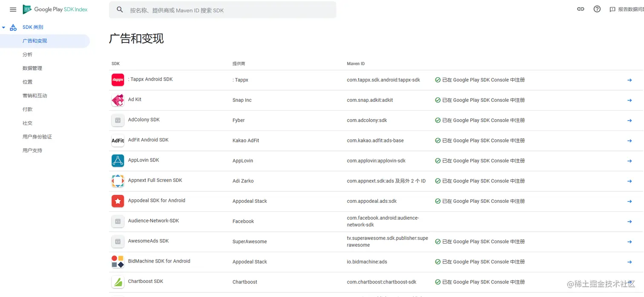Open 用户身份验证 sidebar category
This screenshot has height=297, width=644.
pyautogui.click(x=37, y=137)
